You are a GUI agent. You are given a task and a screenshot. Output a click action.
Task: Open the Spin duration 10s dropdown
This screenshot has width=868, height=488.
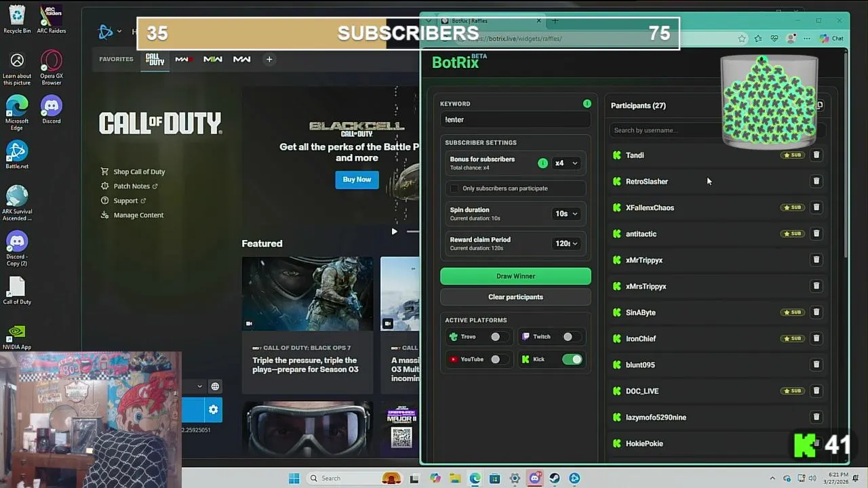coord(566,213)
